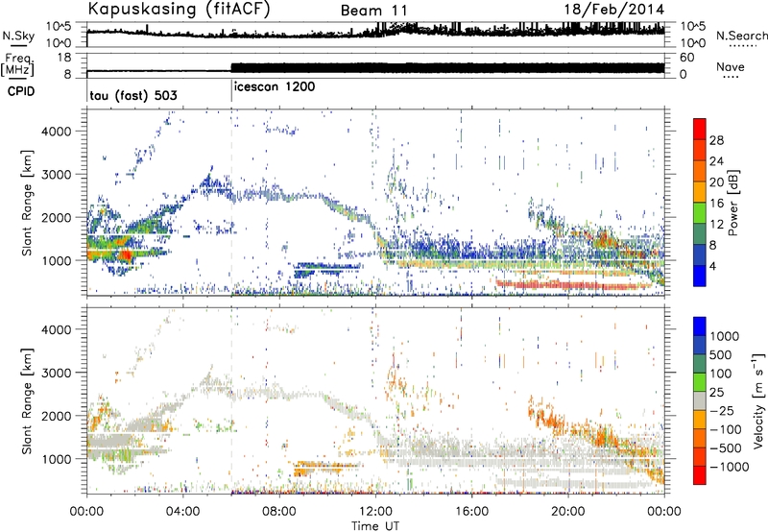Select the "icescan 1200" CPID text
Viewport: 768px width, 532px height.
[x=275, y=86]
